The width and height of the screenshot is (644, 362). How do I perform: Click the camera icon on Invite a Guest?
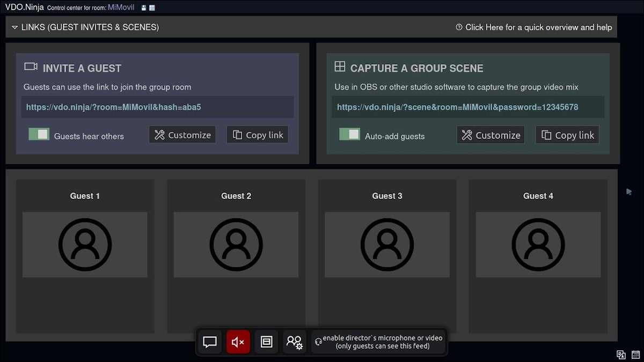pos(30,67)
